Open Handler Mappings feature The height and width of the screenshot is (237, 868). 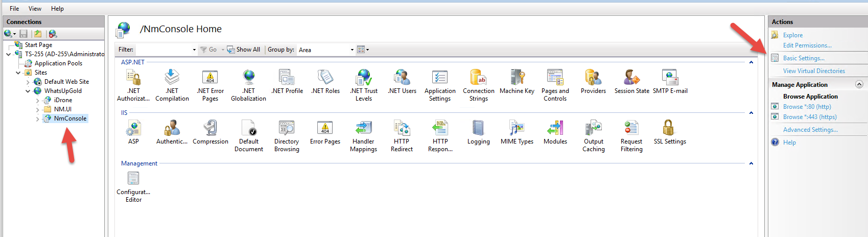tap(363, 136)
